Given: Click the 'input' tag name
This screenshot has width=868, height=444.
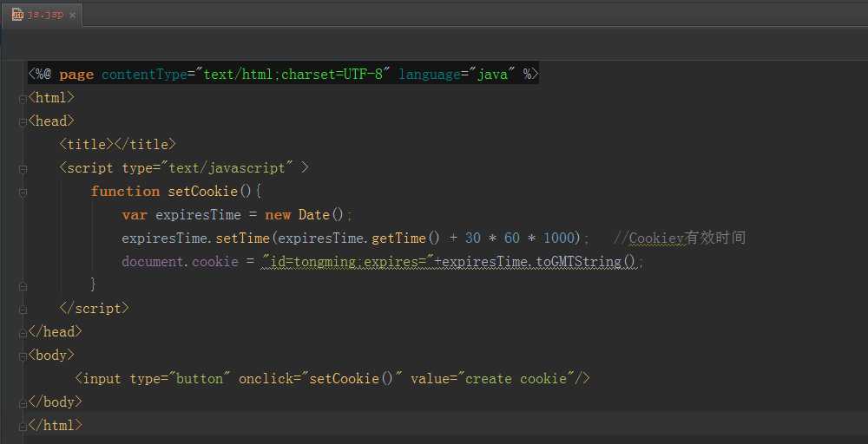Looking at the screenshot, I should point(102,379).
